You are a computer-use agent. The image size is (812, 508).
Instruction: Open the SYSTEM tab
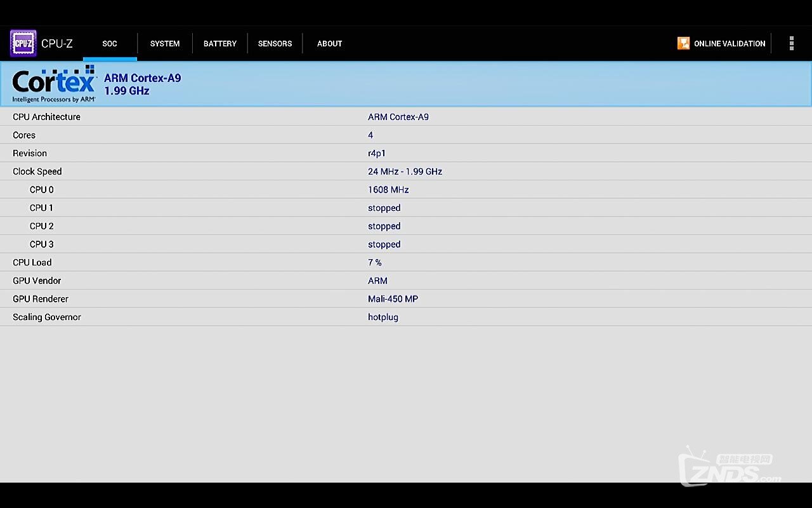165,44
